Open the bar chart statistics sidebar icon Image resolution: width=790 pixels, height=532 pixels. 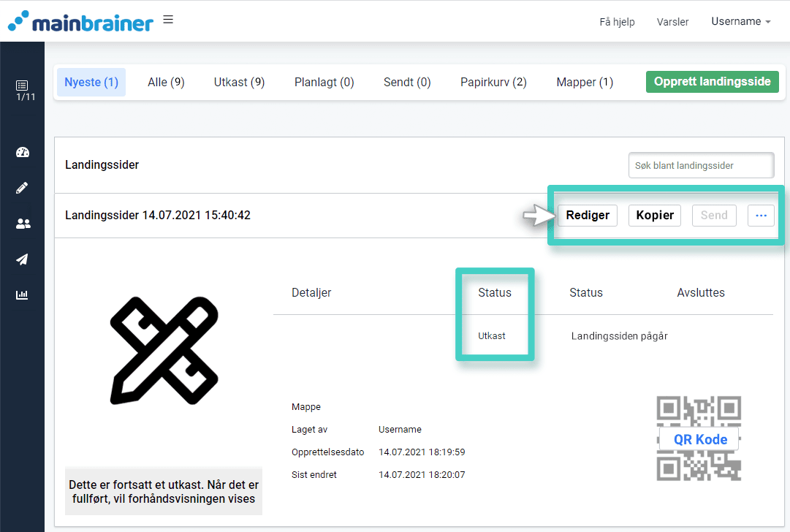pyautogui.click(x=22, y=294)
